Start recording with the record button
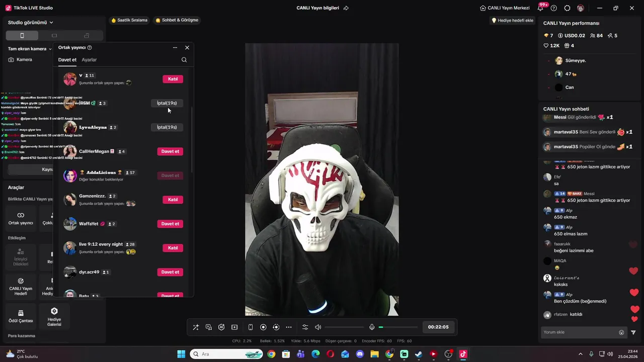 [263, 327]
